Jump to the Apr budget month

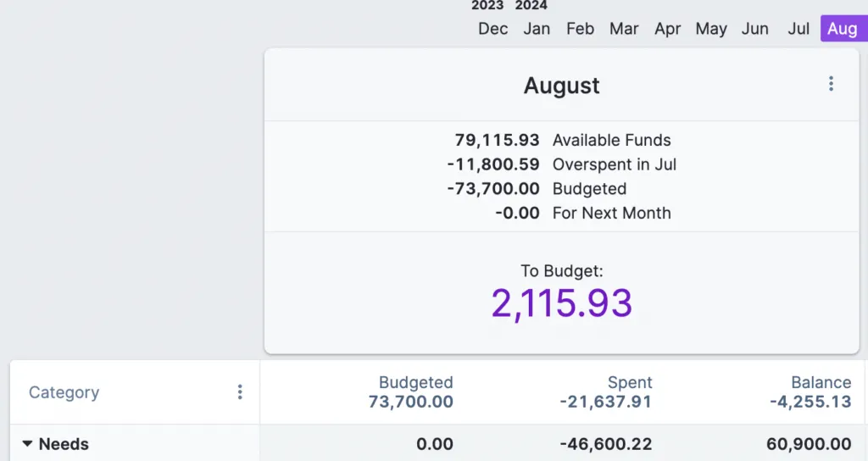[x=668, y=29]
